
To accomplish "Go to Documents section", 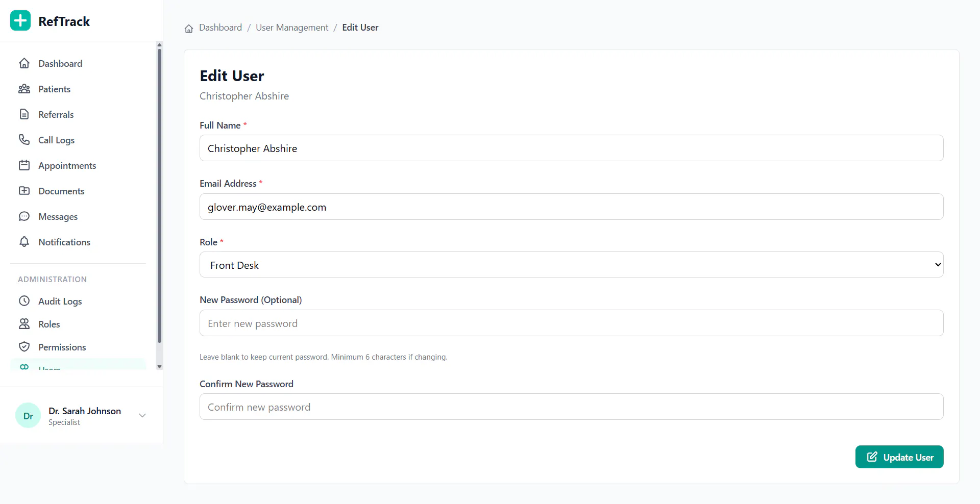I will [x=78, y=191].
